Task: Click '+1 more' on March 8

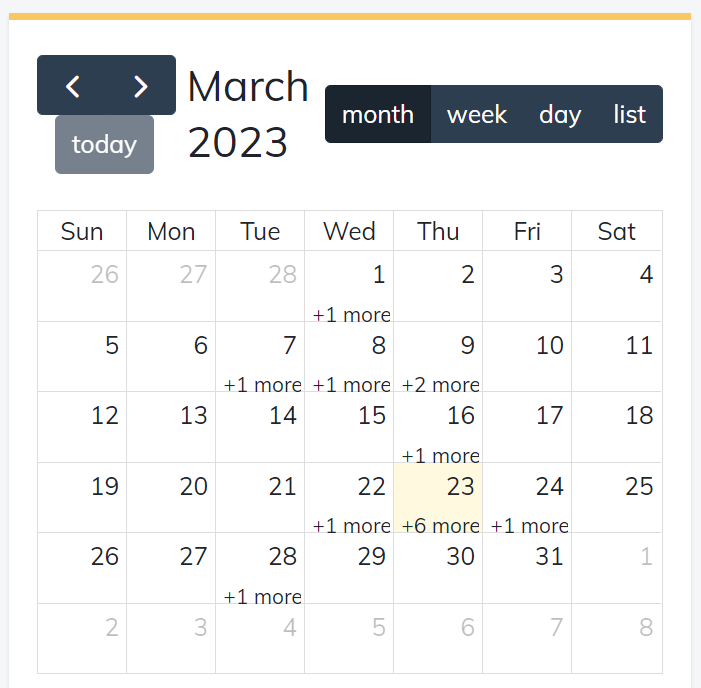Action: point(351,385)
